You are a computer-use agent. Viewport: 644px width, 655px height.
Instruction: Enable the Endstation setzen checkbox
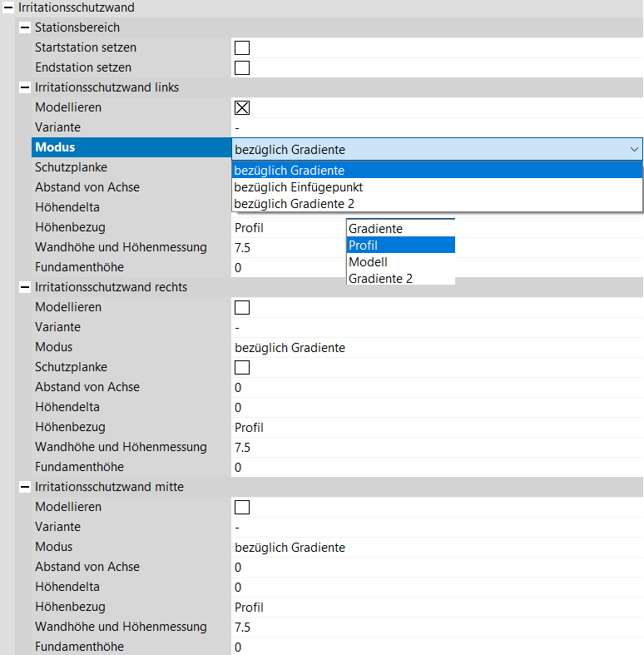tap(242, 67)
